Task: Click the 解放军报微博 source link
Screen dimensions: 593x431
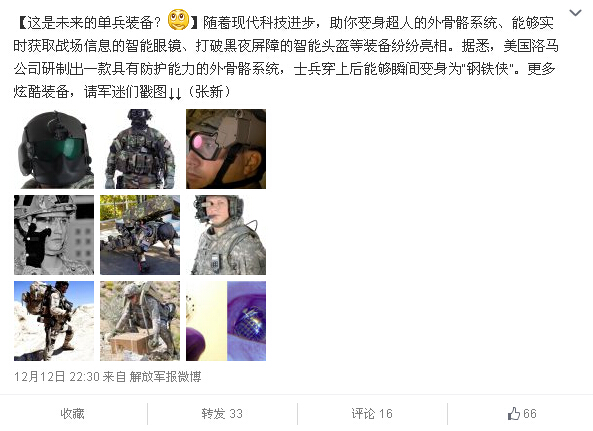Action: [165, 377]
